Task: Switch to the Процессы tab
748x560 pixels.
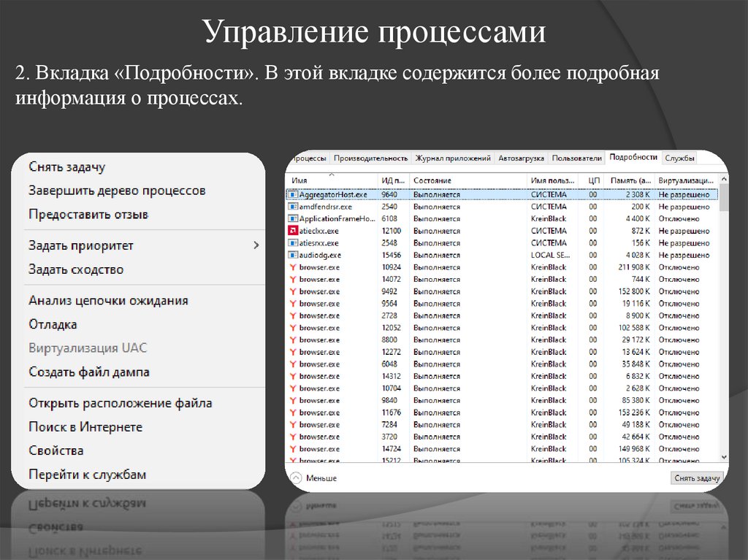Action: tap(310, 157)
